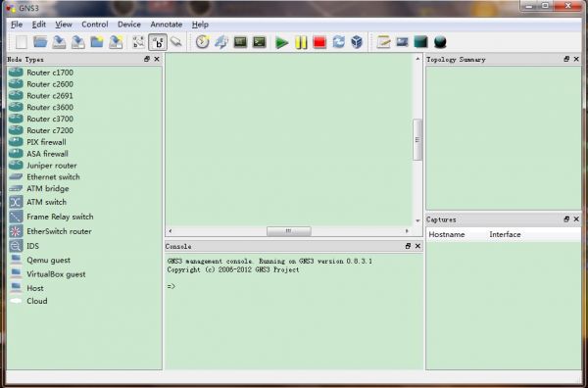Start all devices with green play
Screen dimensions: 588x388
tap(281, 42)
